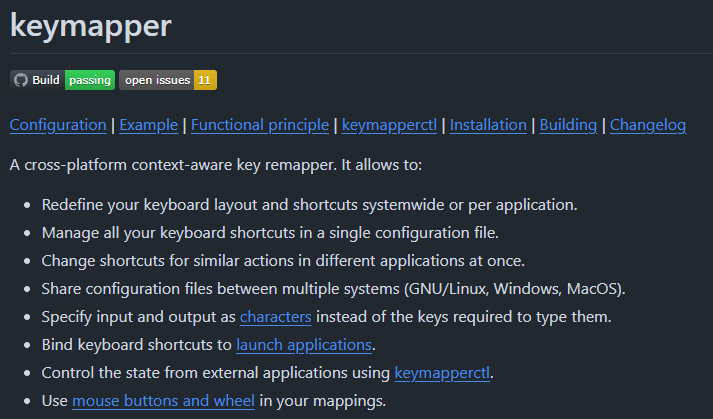Image resolution: width=713 pixels, height=419 pixels.
Task: Click the keymapper page heading
Action: click(91, 26)
